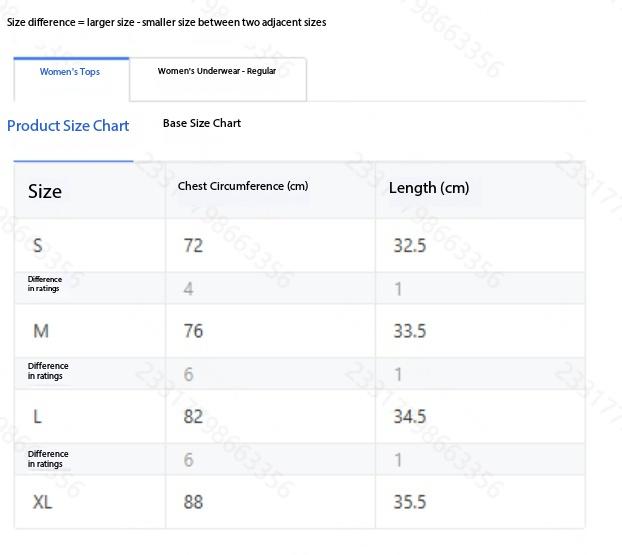Select the Product Size Chart tab
Viewport: 622px width, 555px height.
coord(68,126)
